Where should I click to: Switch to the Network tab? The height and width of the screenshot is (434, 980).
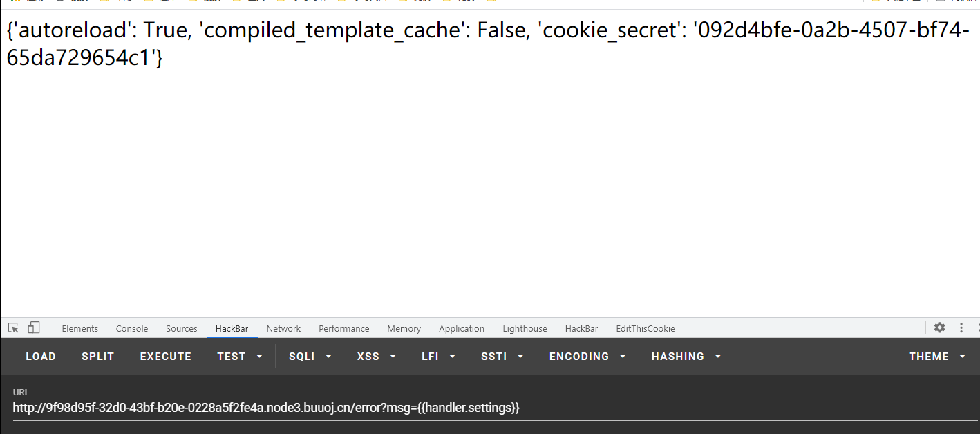click(x=283, y=329)
